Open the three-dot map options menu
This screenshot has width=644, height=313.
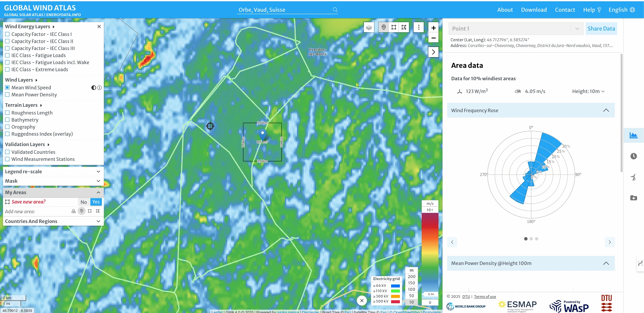[419, 27]
